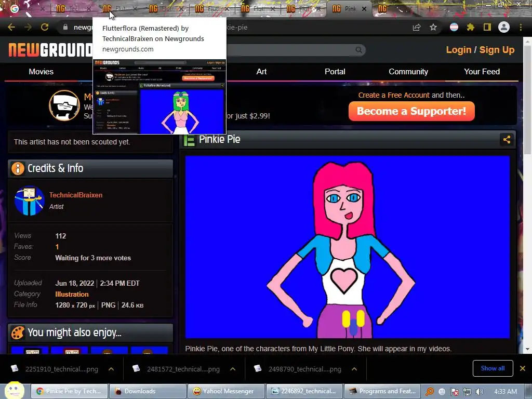Expand options for 2481572_technical download
The height and width of the screenshot is (399, 532).
233,369
